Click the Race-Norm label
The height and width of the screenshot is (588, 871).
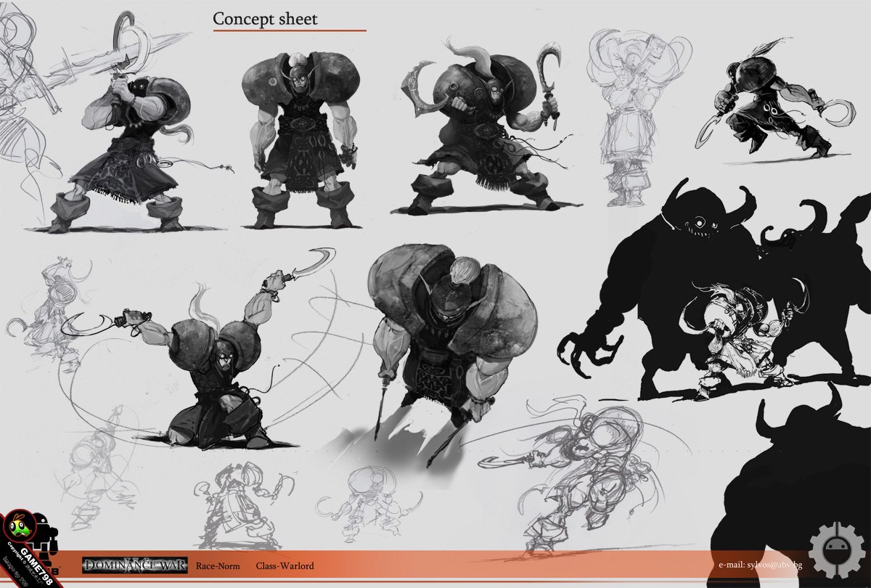(220, 565)
